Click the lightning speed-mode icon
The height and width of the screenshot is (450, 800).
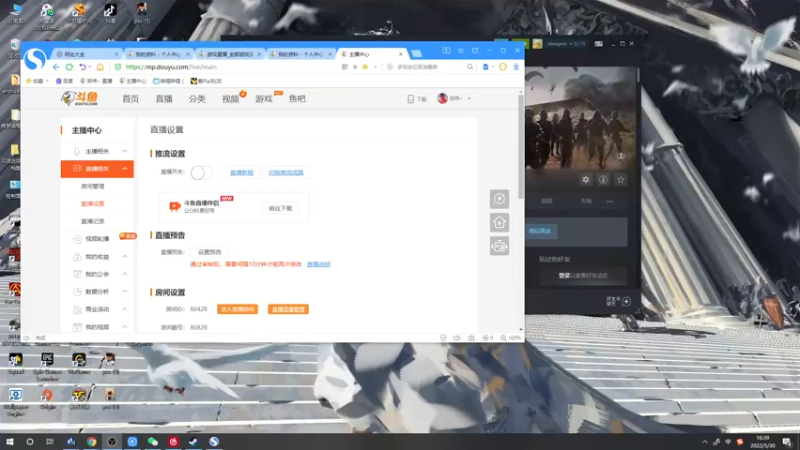pyautogui.click(x=355, y=67)
